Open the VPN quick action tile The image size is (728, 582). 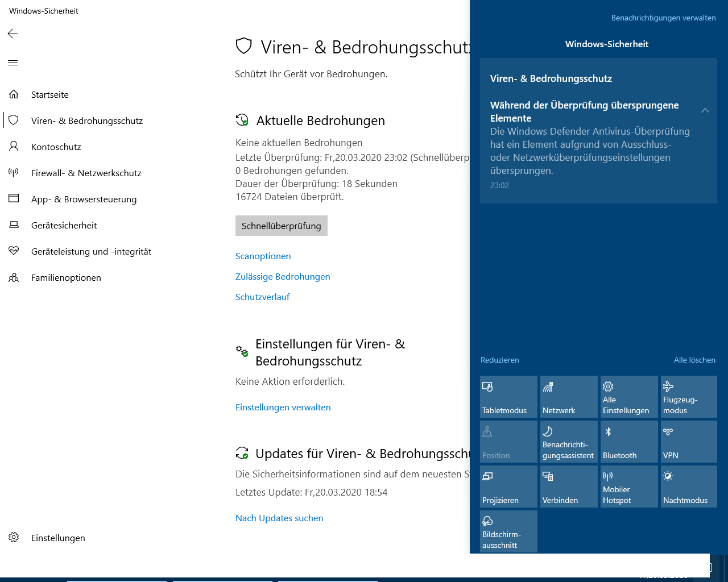point(689,442)
